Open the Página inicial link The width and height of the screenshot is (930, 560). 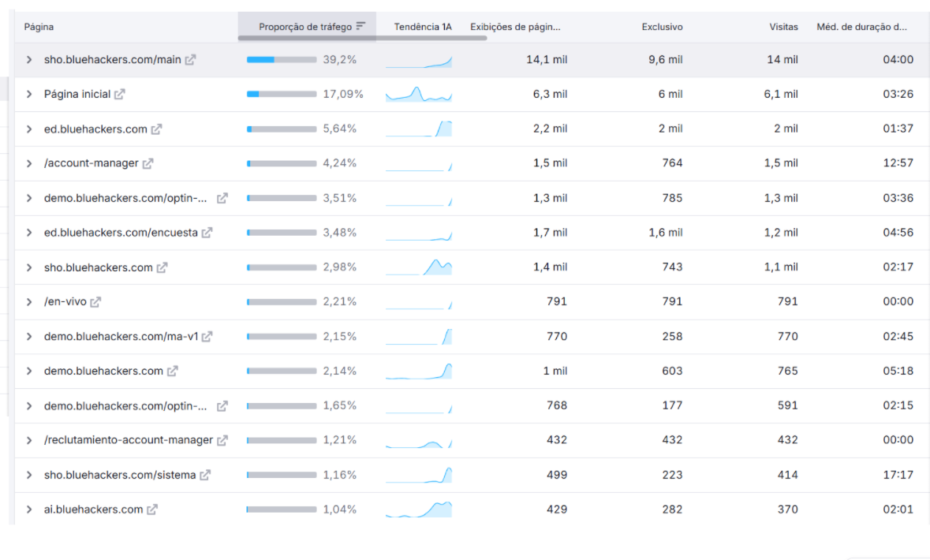(x=77, y=95)
